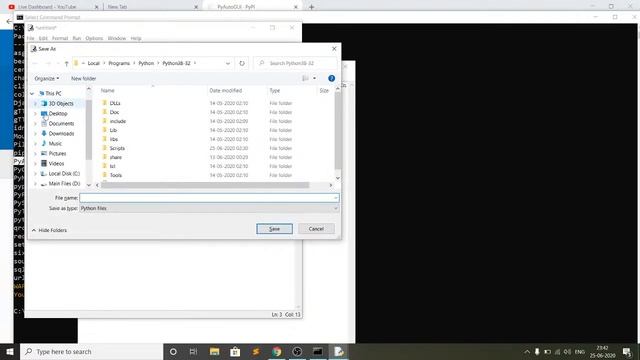
Task: Select the Doc folder
Action: point(114,112)
